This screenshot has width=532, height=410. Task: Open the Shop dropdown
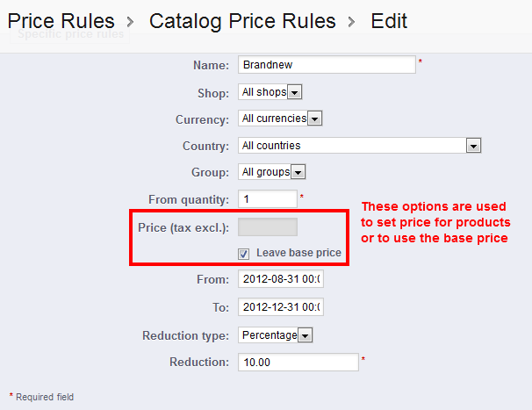tap(270, 92)
